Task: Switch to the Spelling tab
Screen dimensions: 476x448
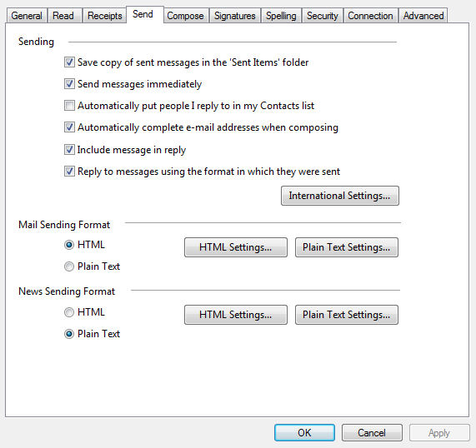Action: (x=281, y=16)
